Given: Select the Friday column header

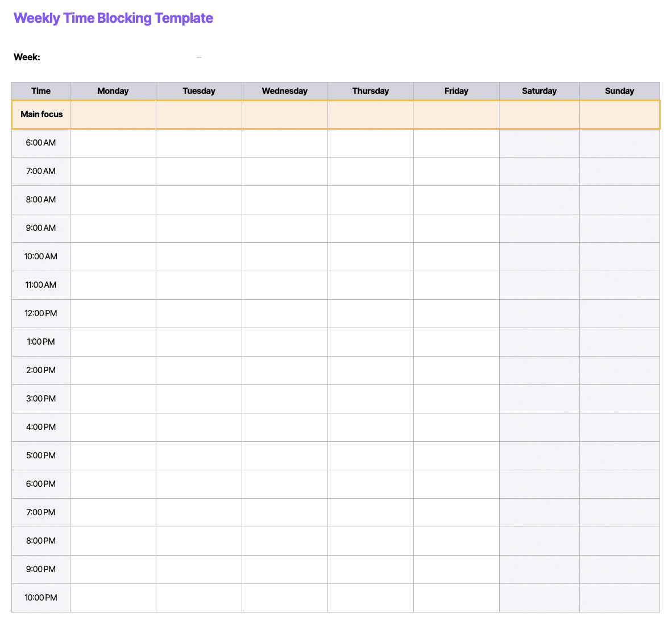Looking at the screenshot, I should (x=457, y=91).
